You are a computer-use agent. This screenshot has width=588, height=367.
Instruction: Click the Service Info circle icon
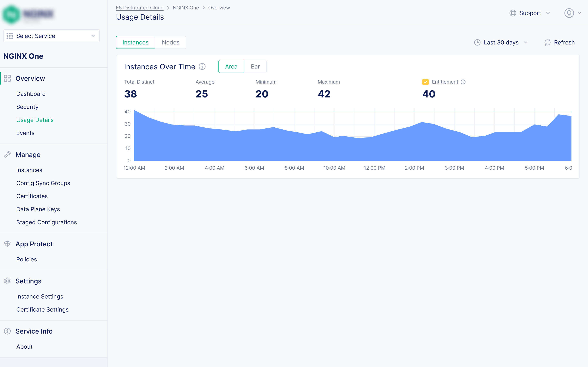point(7,331)
